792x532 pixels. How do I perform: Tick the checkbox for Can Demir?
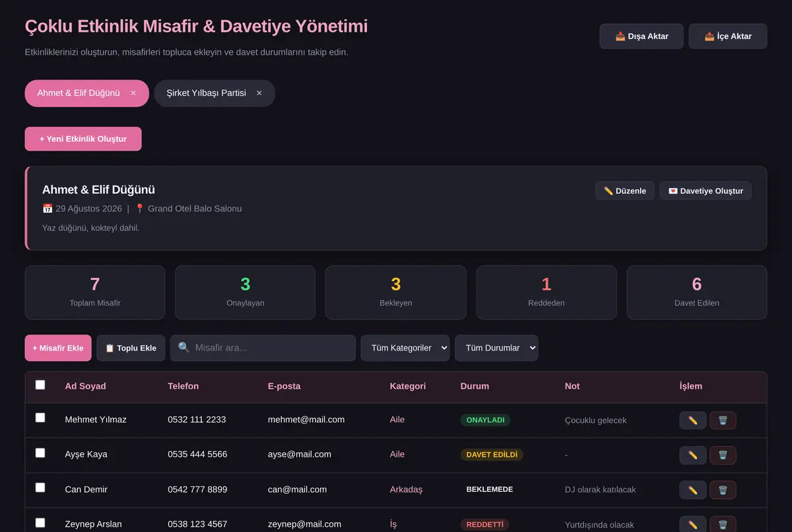40,488
